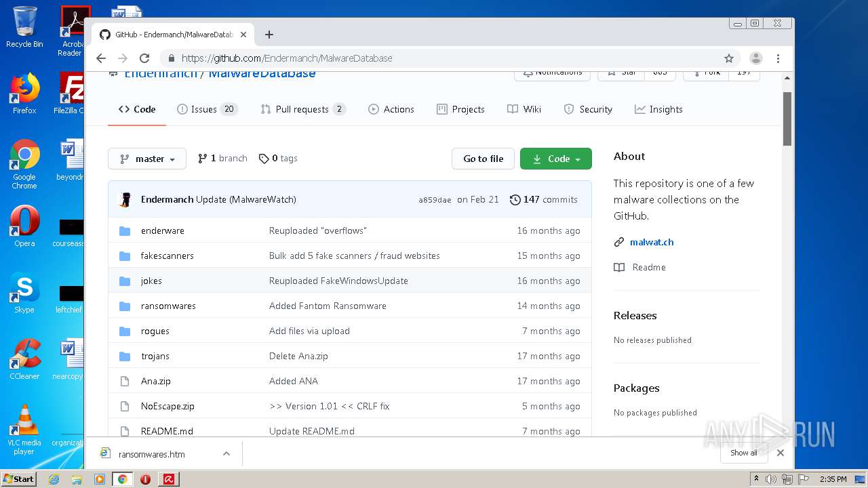Screen dimensions: 868x488
Task: Click the Go to file button
Action: click(483, 159)
